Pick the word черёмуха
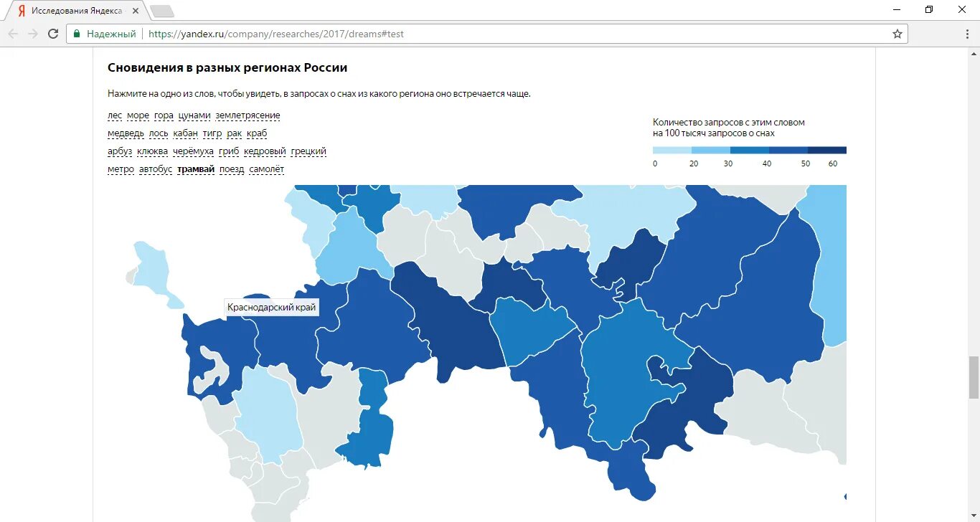The height and width of the screenshot is (522, 980). point(193,151)
